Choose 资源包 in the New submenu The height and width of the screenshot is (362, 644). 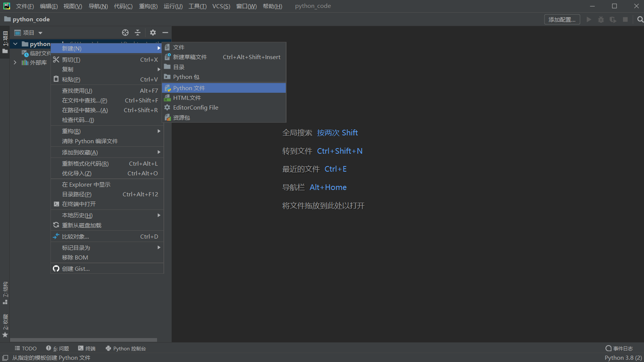coord(224,117)
